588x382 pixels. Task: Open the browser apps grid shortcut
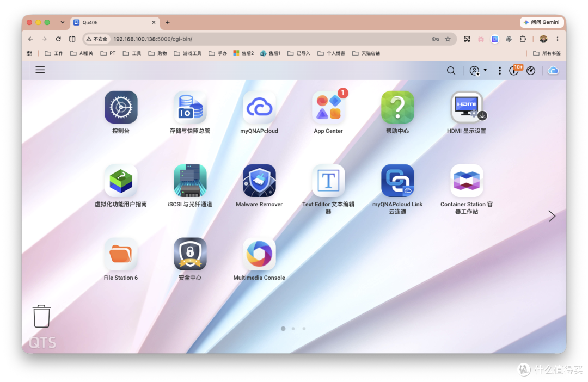tap(29, 53)
